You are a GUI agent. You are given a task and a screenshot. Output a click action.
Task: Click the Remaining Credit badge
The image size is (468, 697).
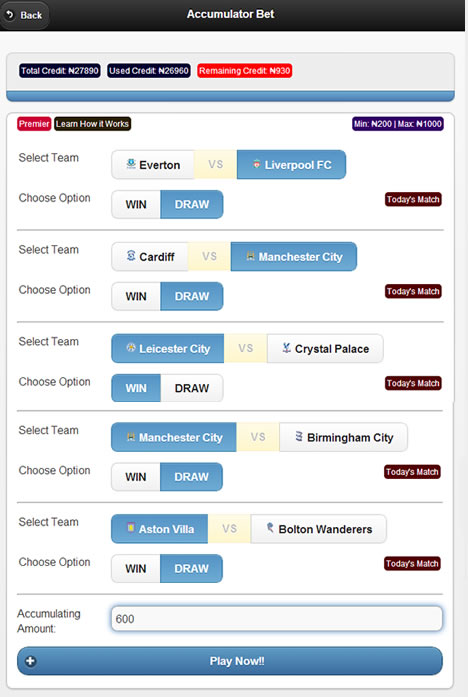tap(244, 71)
